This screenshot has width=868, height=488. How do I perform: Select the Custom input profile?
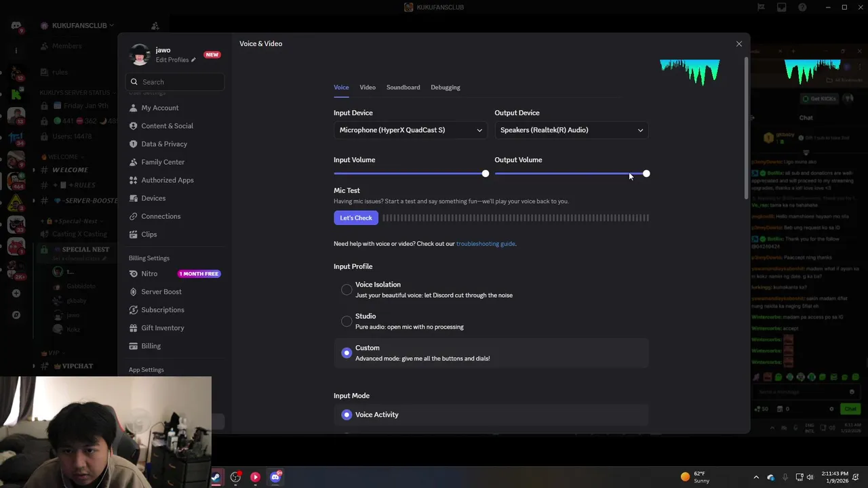[347, 353]
